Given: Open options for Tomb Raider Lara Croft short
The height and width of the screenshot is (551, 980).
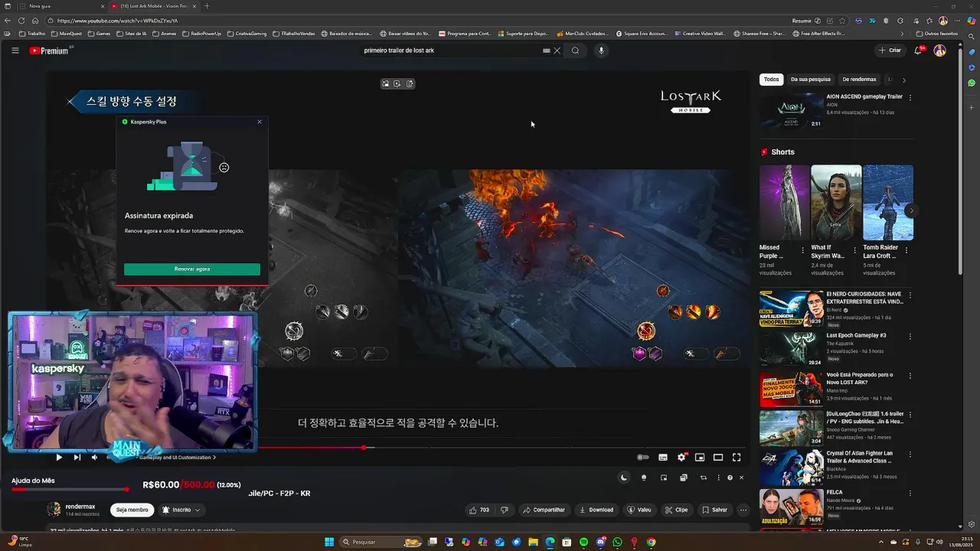Looking at the screenshot, I should (x=906, y=250).
